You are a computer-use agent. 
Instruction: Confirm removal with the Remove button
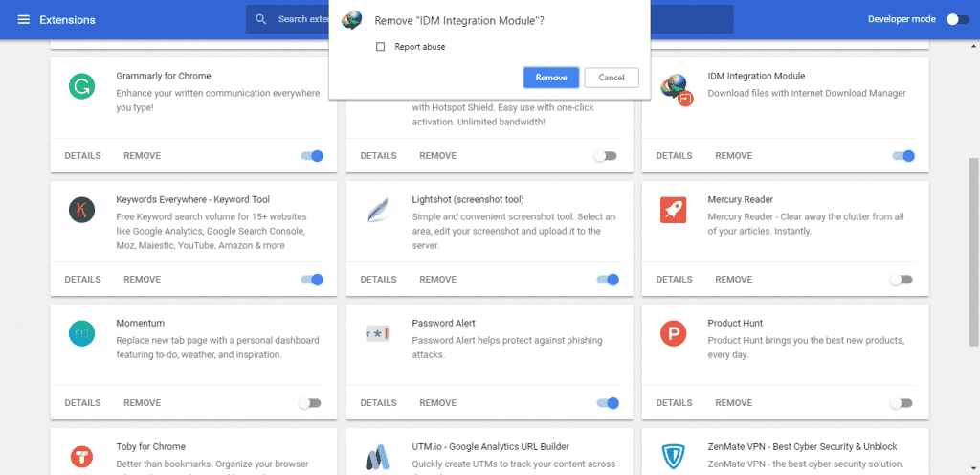pyautogui.click(x=550, y=78)
